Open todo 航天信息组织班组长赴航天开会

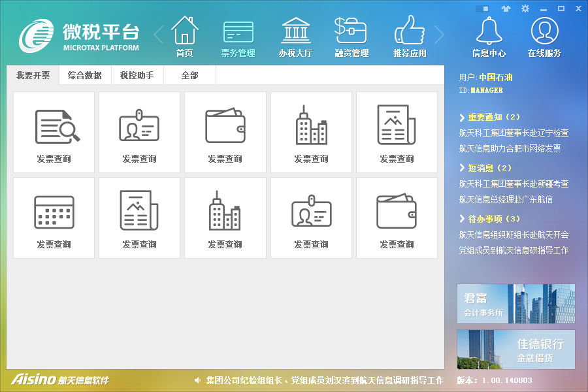coord(514,235)
